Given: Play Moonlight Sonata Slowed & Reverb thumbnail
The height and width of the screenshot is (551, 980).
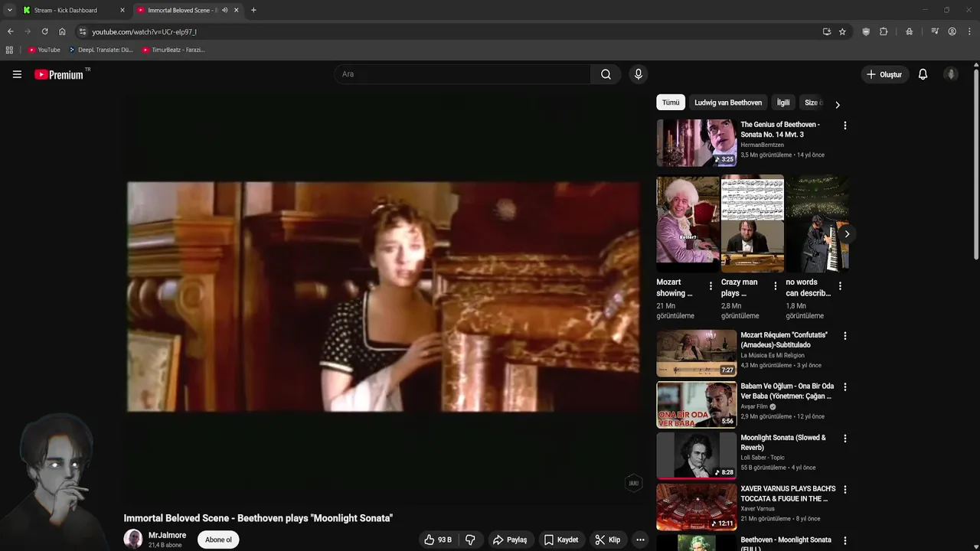Looking at the screenshot, I should [697, 455].
